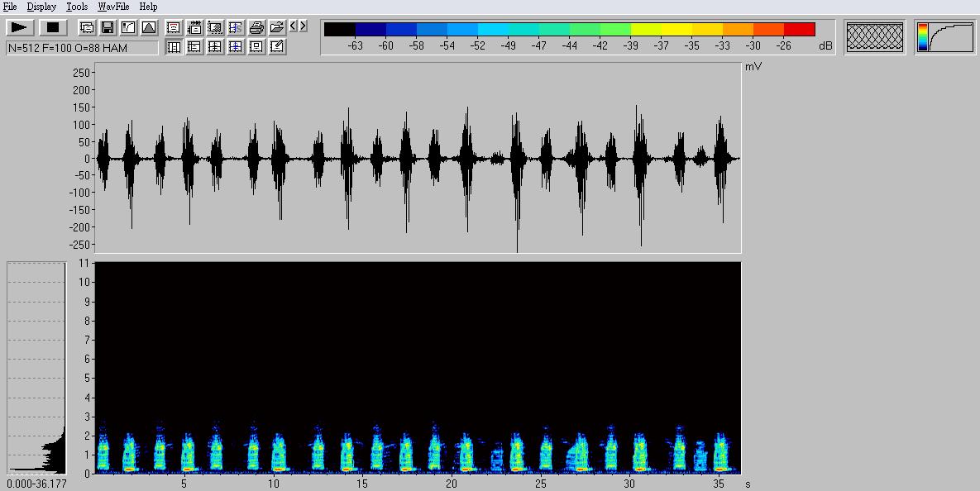Click the right arrow navigation button
The image size is (980, 491).
[304, 26]
